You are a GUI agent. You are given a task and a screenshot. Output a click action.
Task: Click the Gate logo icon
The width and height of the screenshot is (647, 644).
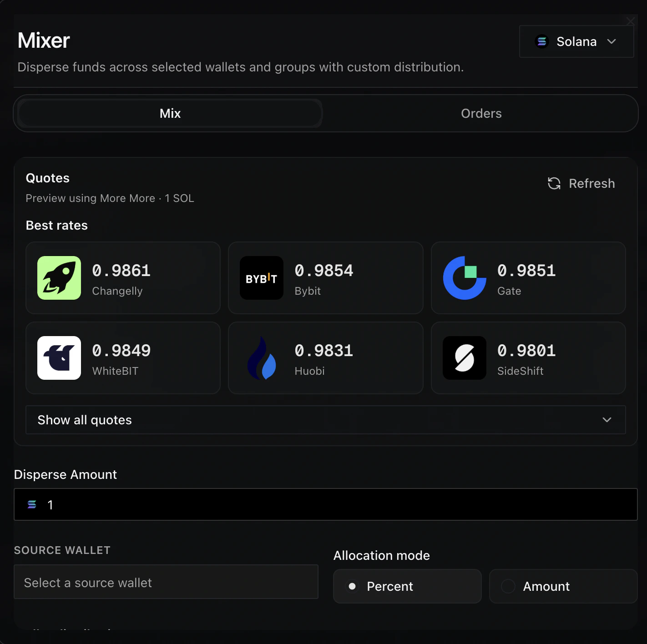[x=465, y=278]
